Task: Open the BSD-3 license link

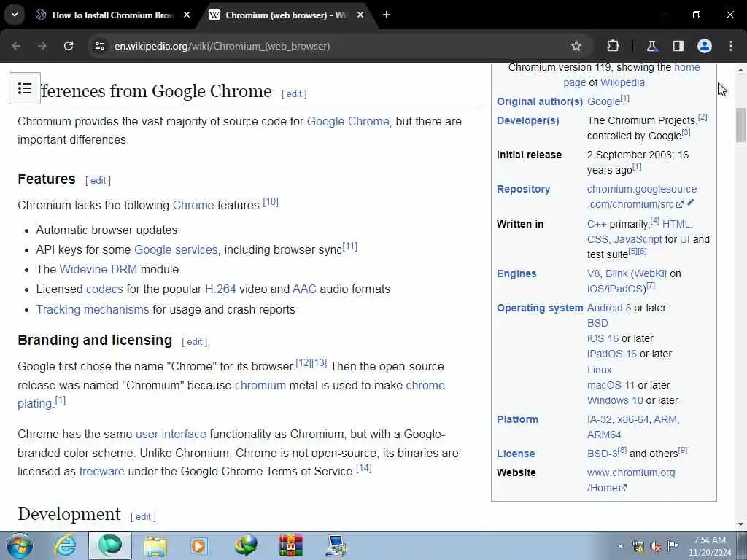Action: point(602,454)
